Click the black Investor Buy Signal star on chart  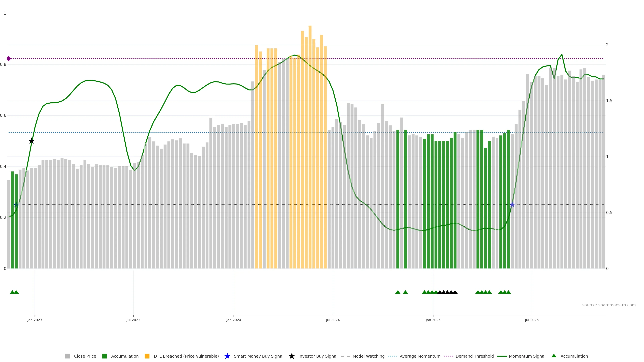[x=31, y=141]
